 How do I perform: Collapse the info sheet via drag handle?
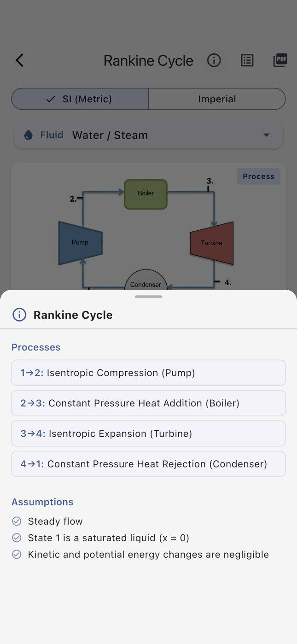(148, 297)
